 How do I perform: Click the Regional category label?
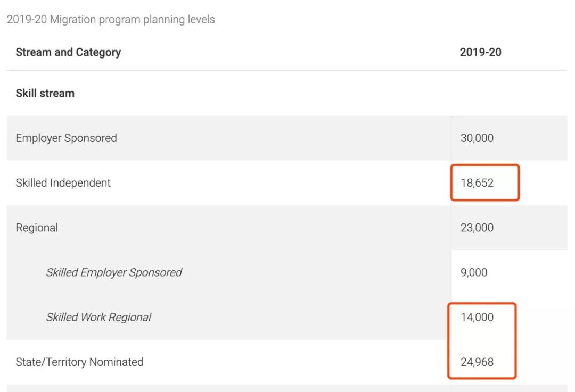(37, 228)
